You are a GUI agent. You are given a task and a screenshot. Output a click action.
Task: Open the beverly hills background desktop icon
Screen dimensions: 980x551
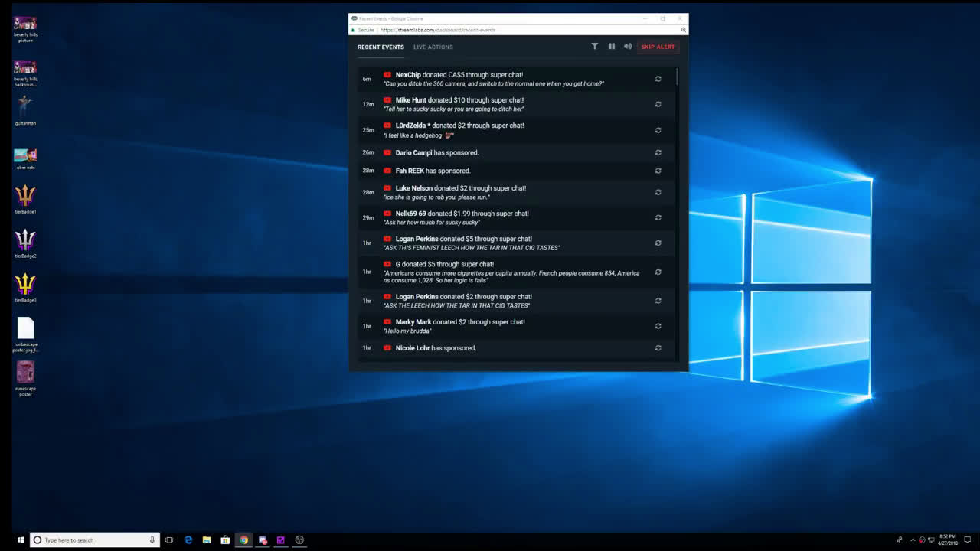pos(25,73)
